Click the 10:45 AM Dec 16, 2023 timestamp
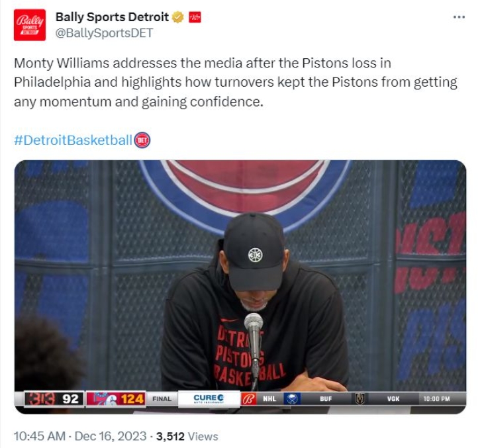Image resolution: width=480 pixels, height=448 pixels. 80,436
